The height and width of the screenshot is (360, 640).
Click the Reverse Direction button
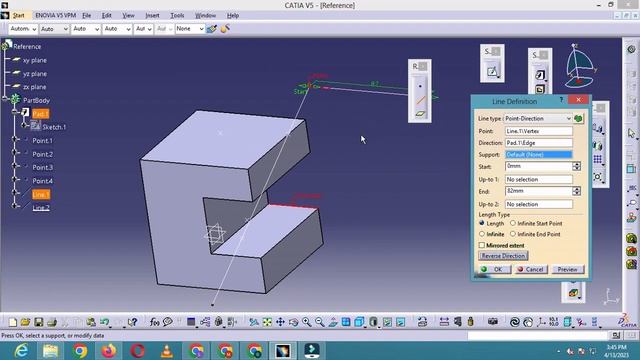[x=503, y=256]
